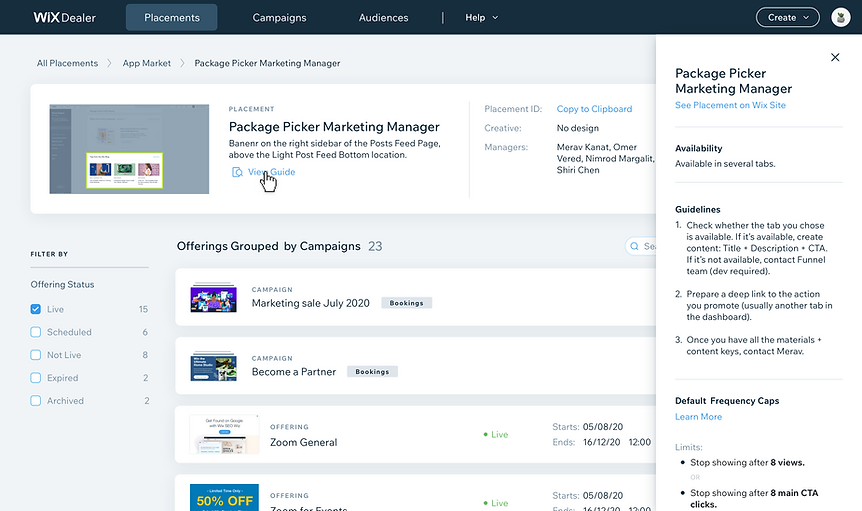Click the Guidelines heading in side panel
This screenshot has height=511, width=862.
[698, 209]
